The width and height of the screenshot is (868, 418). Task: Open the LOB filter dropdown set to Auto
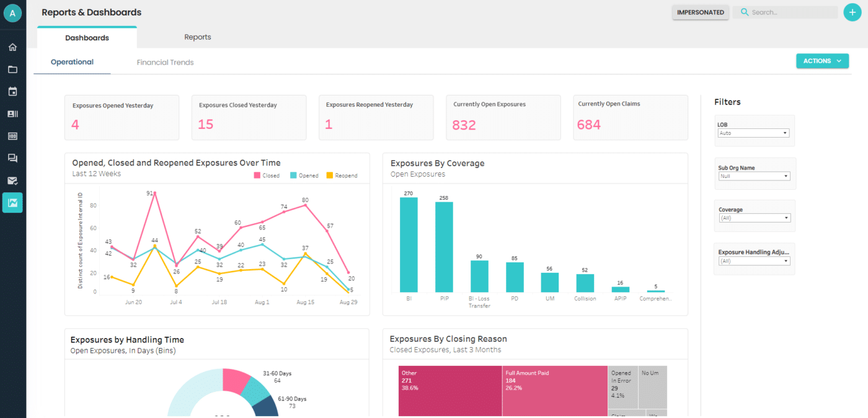click(x=753, y=133)
